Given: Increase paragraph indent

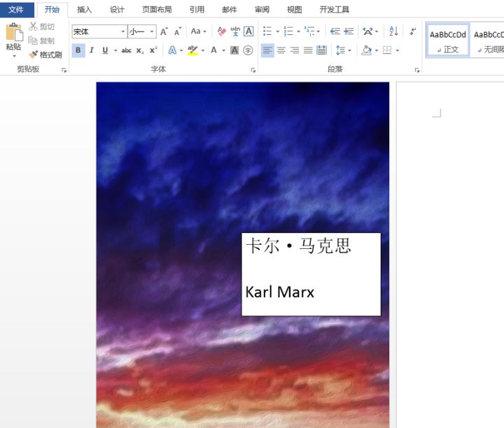Looking at the screenshot, I should [349, 31].
